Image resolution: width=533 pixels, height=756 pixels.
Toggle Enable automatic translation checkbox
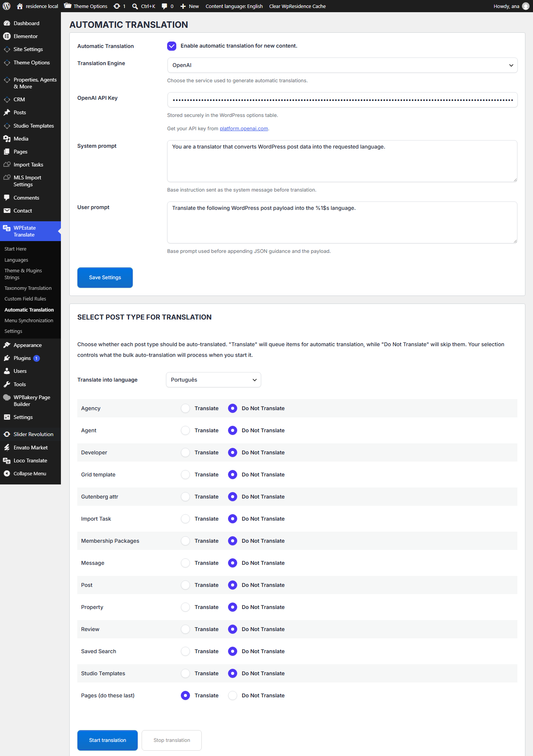pos(172,46)
